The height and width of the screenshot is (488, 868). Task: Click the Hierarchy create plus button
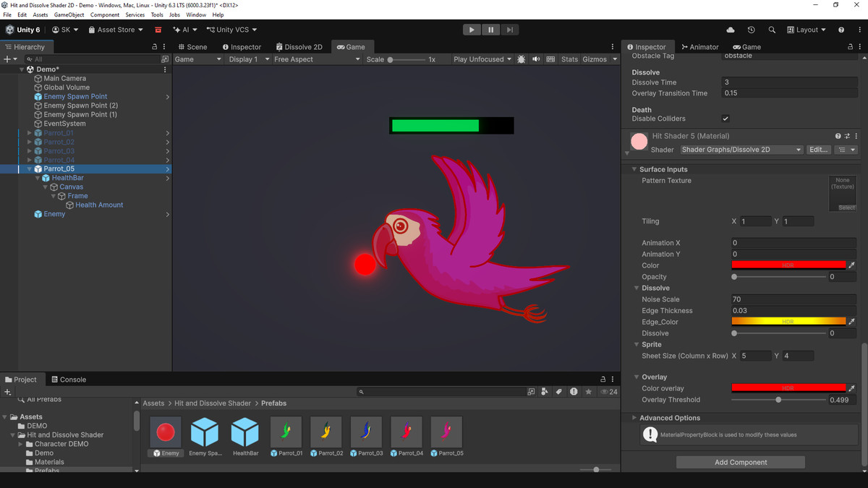tap(9, 59)
